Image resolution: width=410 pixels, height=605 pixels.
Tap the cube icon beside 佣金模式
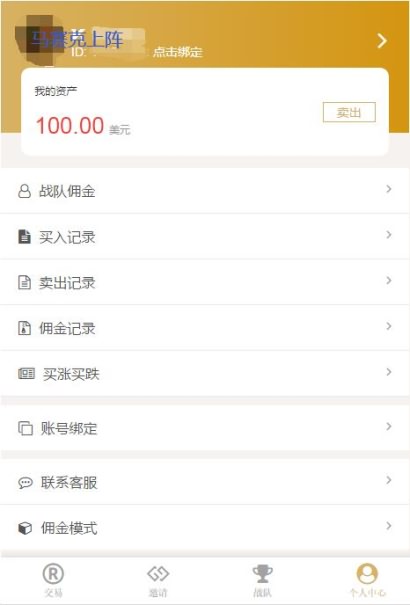pyautogui.click(x=25, y=528)
